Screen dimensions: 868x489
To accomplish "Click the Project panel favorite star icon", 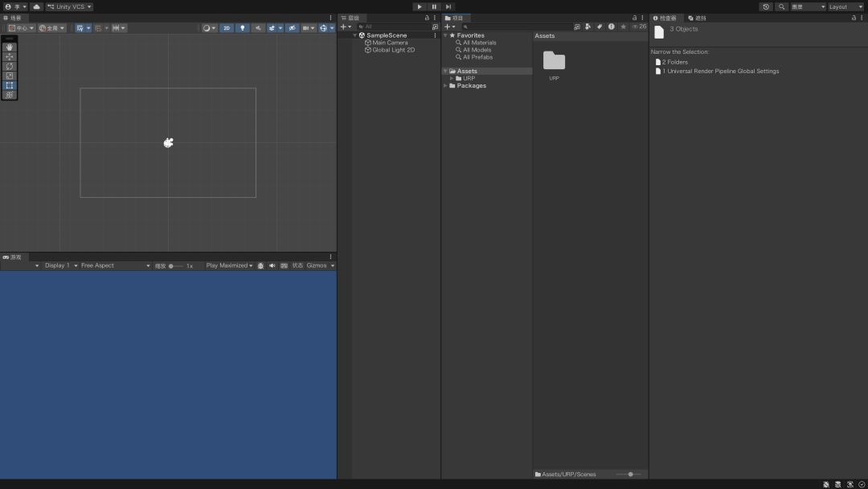I will [624, 27].
